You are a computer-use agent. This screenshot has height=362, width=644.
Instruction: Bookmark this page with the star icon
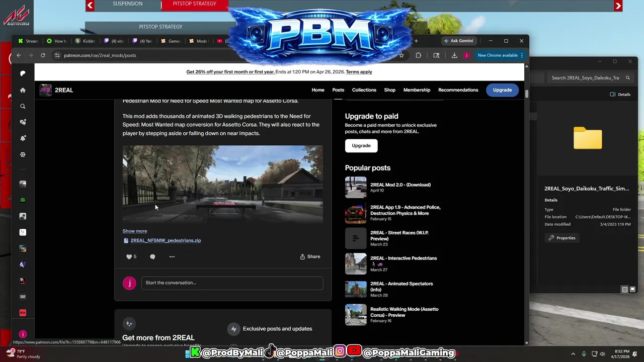[x=401, y=55]
